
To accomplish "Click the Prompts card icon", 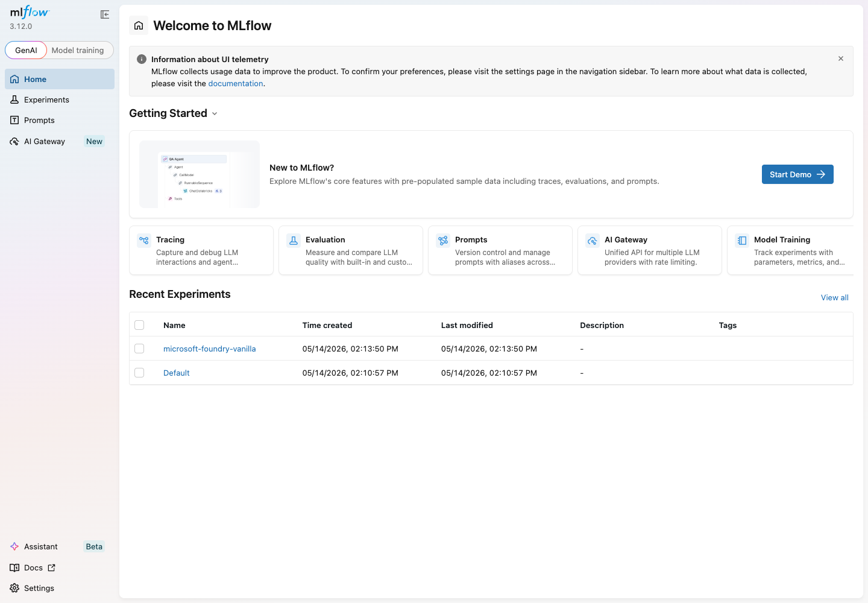I will 443,241.
